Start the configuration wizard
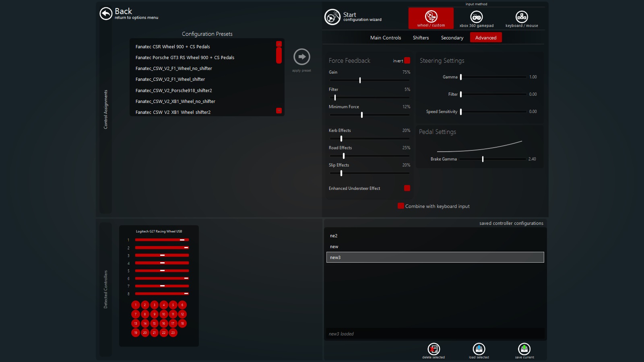Image resolution: width=644 pixels, height=362 pixels. click(332, 17)
